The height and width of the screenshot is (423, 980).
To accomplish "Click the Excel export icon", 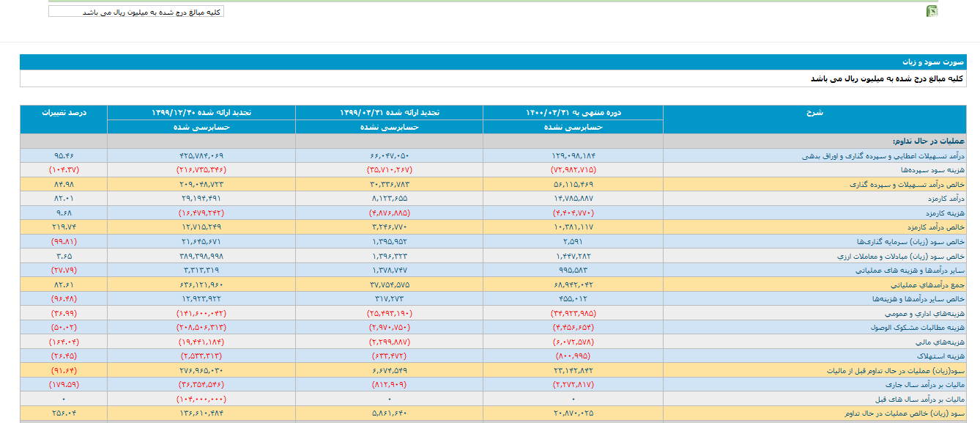I will click(x=932, y=11).
